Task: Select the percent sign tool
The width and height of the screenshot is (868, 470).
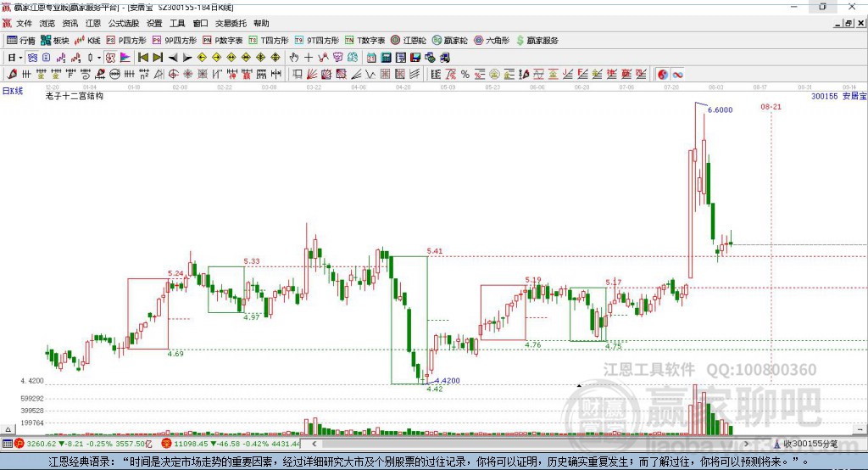Action: pyautogui.click(x=465, y=75)
